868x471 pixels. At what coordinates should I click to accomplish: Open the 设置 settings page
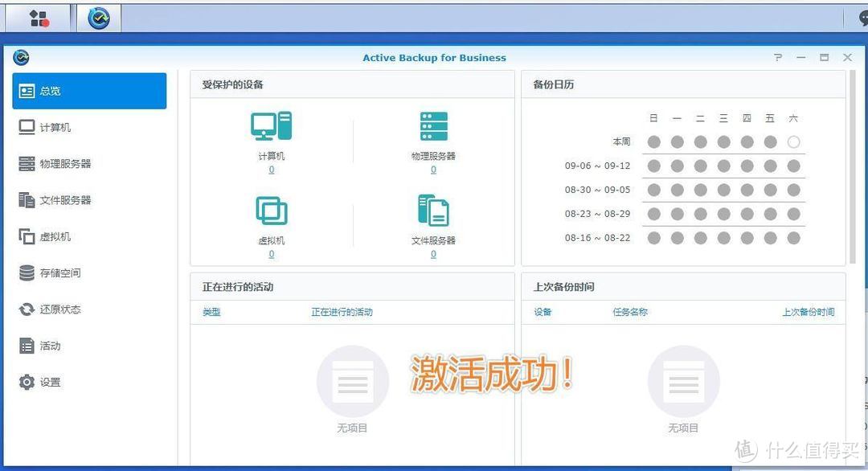(x=44, y=383)
